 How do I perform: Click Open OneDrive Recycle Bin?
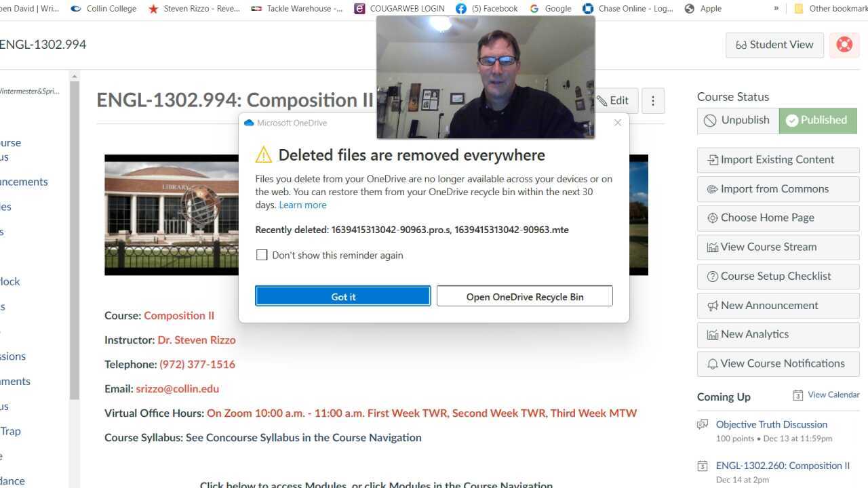pos(525,296)
